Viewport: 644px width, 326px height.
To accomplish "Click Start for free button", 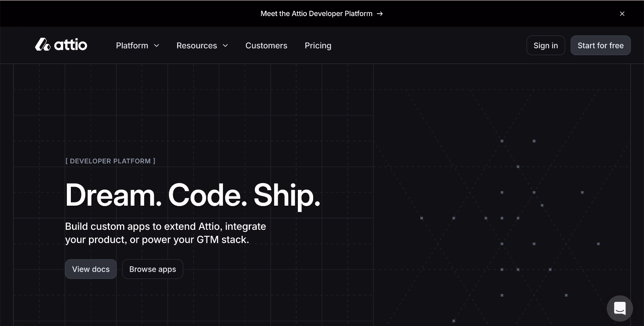I will point(601,45).
